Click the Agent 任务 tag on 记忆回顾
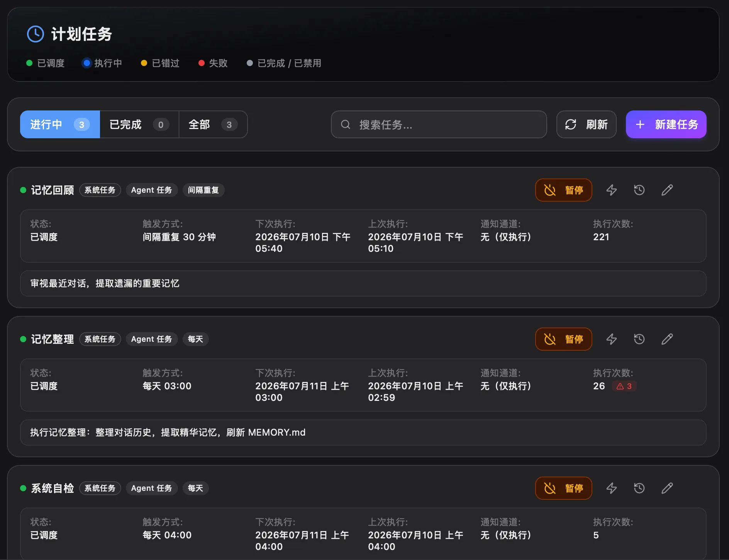Image resolution: width=729 pixels, height=560 pixels. (152, 190)
